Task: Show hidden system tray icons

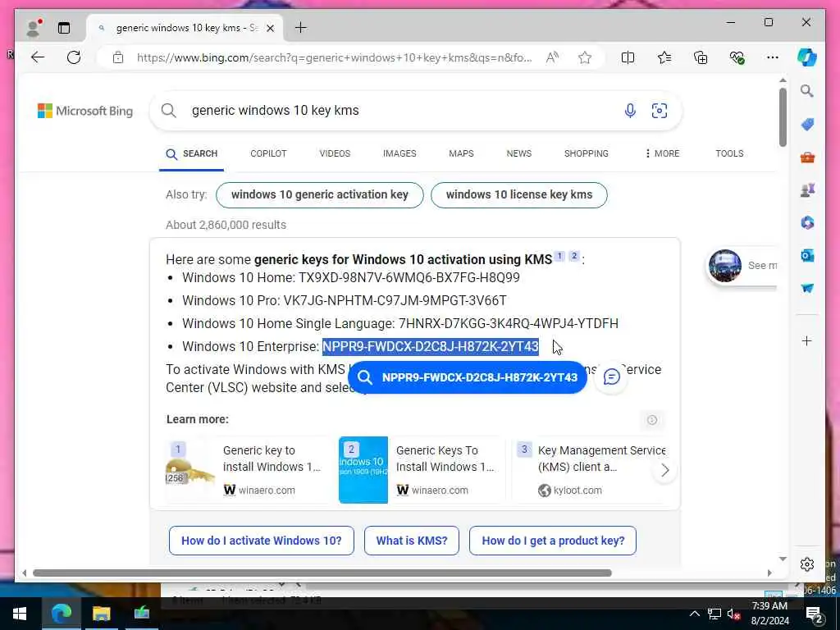Action: [694, 614]
